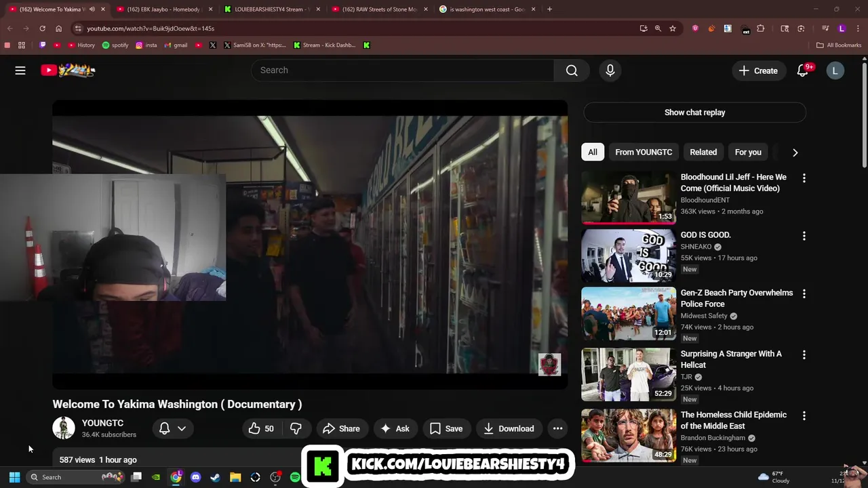Viewport: 868px width, 488px height.
Task: Open the account avatar menu
Action: coord(835,70)
